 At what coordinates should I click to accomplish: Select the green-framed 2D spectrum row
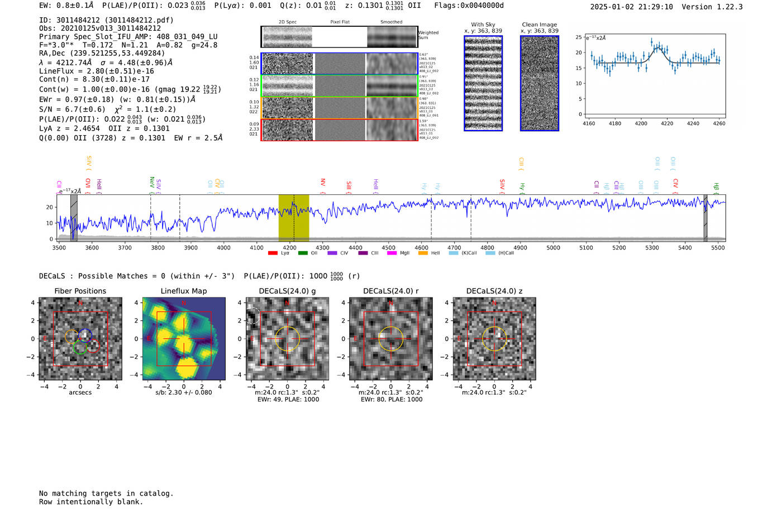[x=340, y=86]
